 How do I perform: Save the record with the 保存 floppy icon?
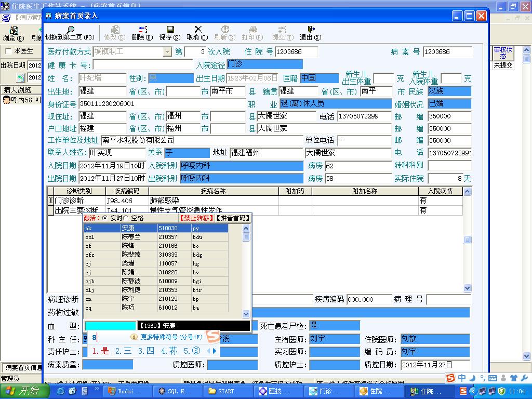[x=170, y=30]
